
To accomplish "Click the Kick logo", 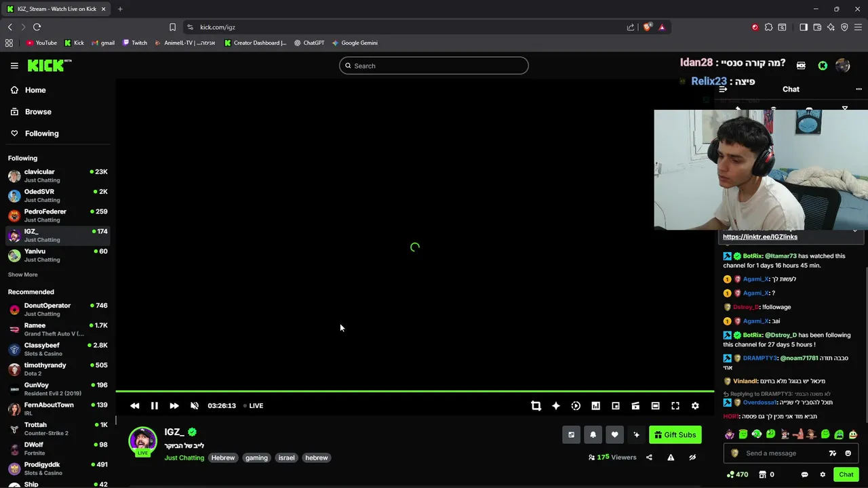I will click(50, 66).
